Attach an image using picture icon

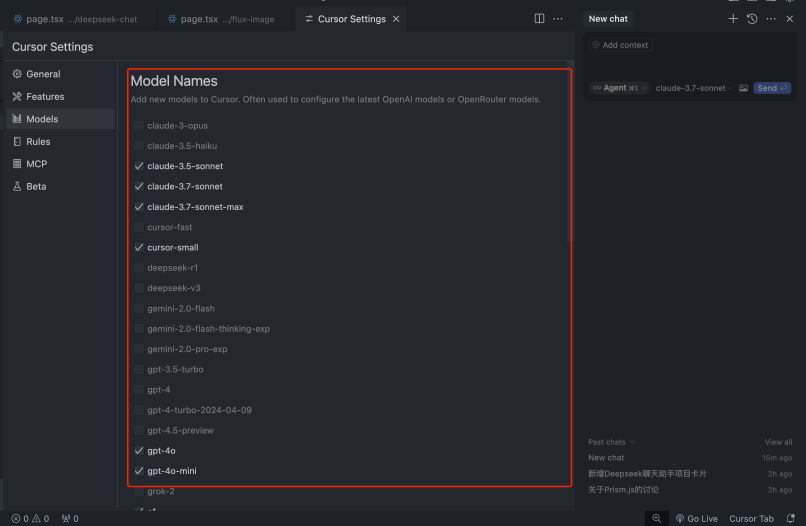[743, 88]
